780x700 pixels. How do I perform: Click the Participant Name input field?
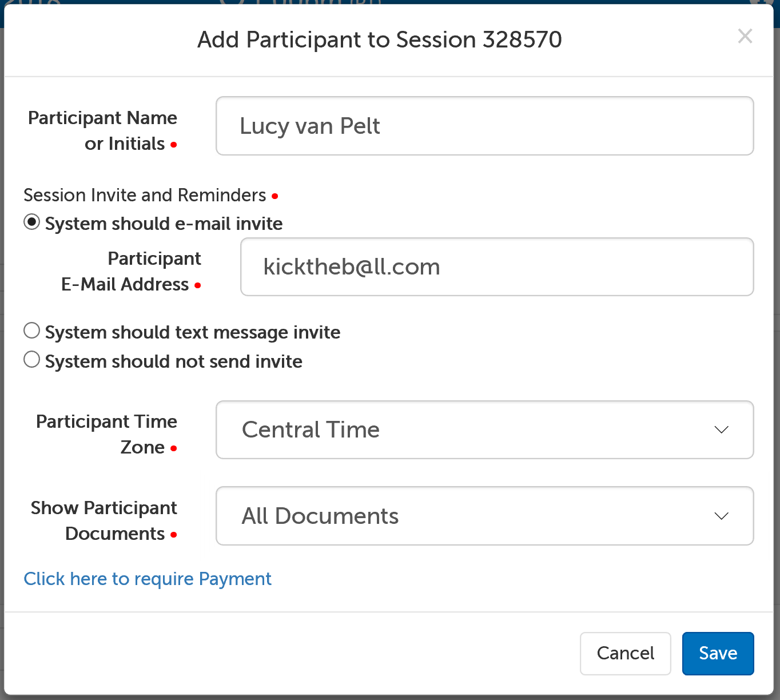[x=484, y=126]
